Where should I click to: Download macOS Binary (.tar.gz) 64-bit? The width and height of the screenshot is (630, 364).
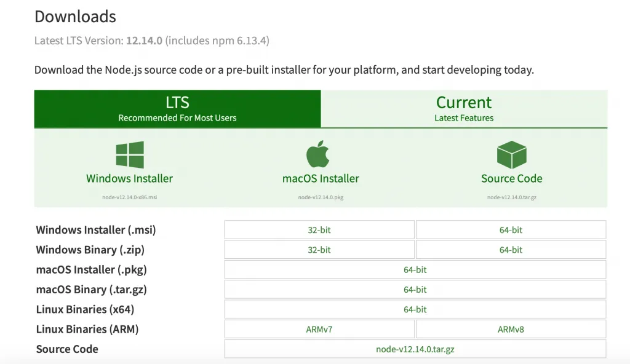(415, 289)
